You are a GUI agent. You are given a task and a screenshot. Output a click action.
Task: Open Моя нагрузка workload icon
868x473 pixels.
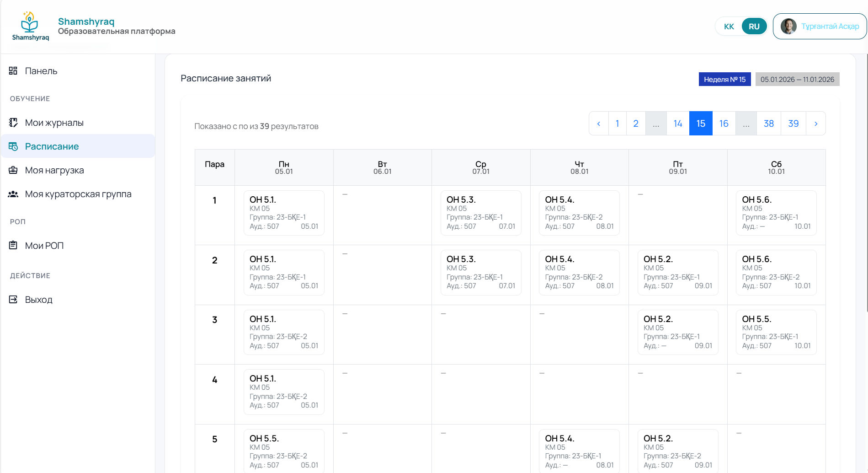coord(13,170)
